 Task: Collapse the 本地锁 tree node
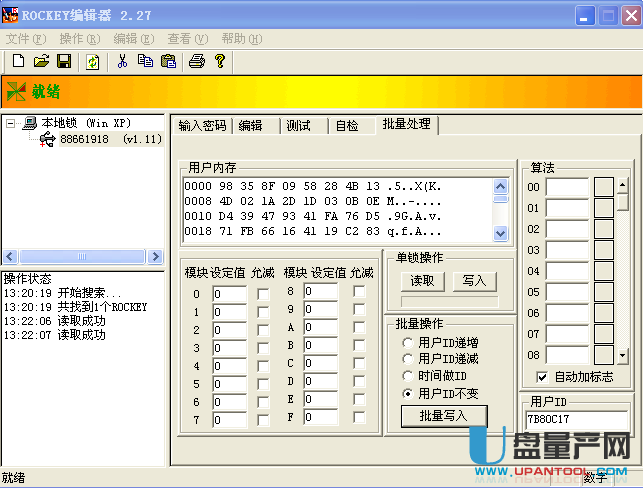[x=11, y=123]
